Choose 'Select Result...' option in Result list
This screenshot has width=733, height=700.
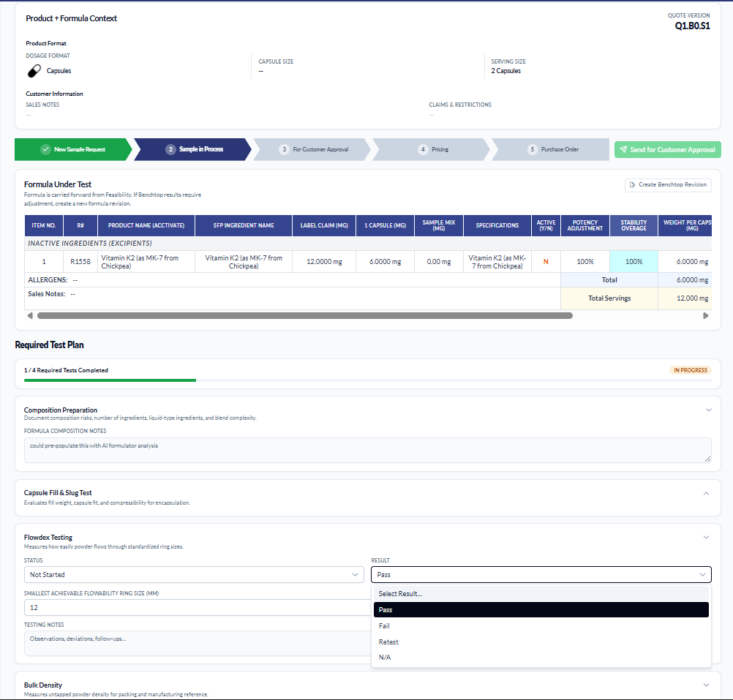coord(541,594)
